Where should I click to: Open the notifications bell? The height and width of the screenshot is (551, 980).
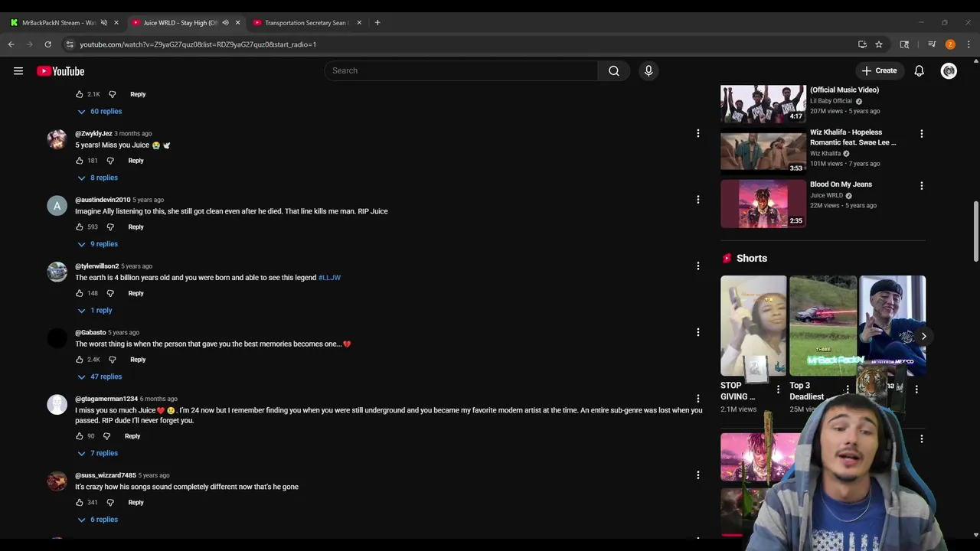coord(919,70)
